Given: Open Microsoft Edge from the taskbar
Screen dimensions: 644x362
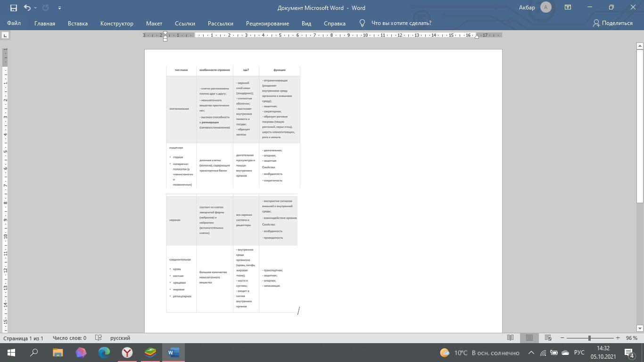Looking at the screenshot, I should click(104, 353).
